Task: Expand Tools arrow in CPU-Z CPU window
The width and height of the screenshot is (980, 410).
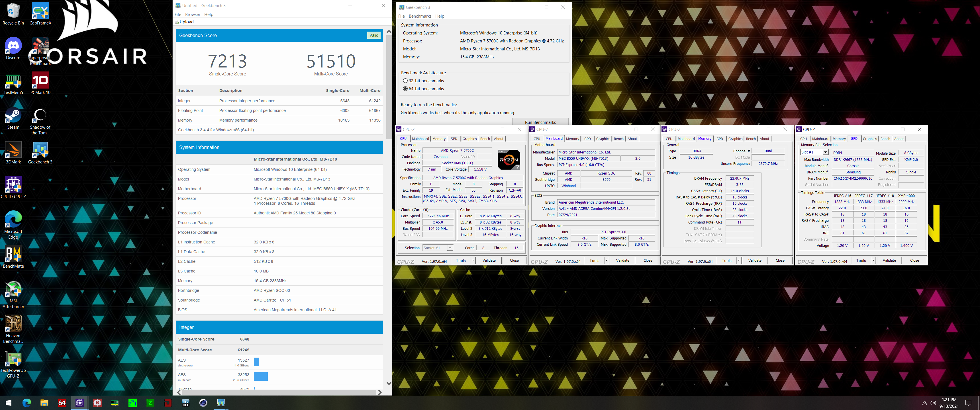Action: coord(473,261)
